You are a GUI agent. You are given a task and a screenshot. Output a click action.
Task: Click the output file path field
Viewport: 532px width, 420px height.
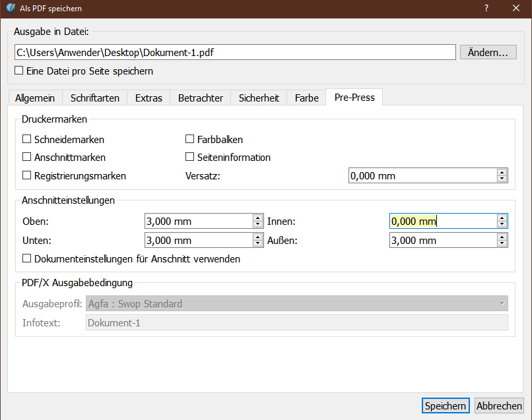tap(234, 53)
